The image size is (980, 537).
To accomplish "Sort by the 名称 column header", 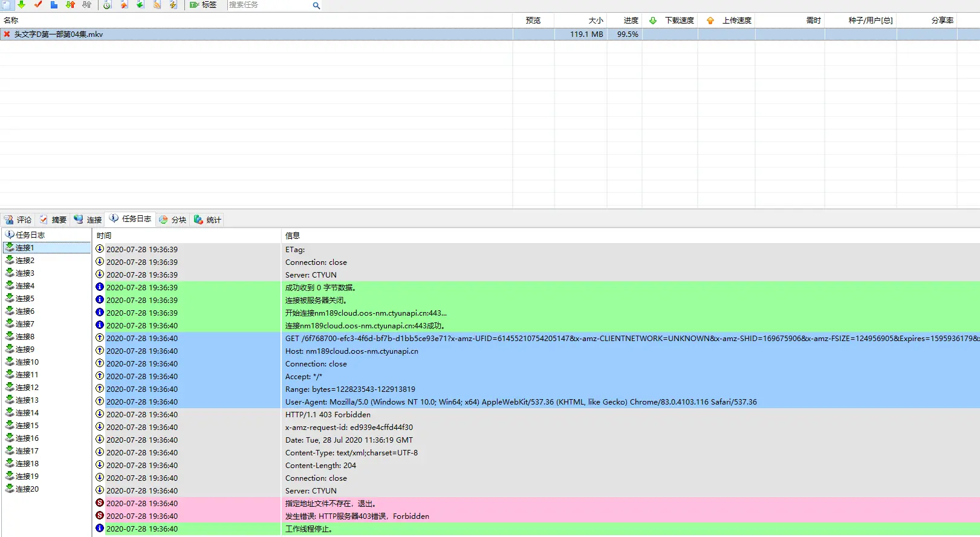I will (256, 20).
